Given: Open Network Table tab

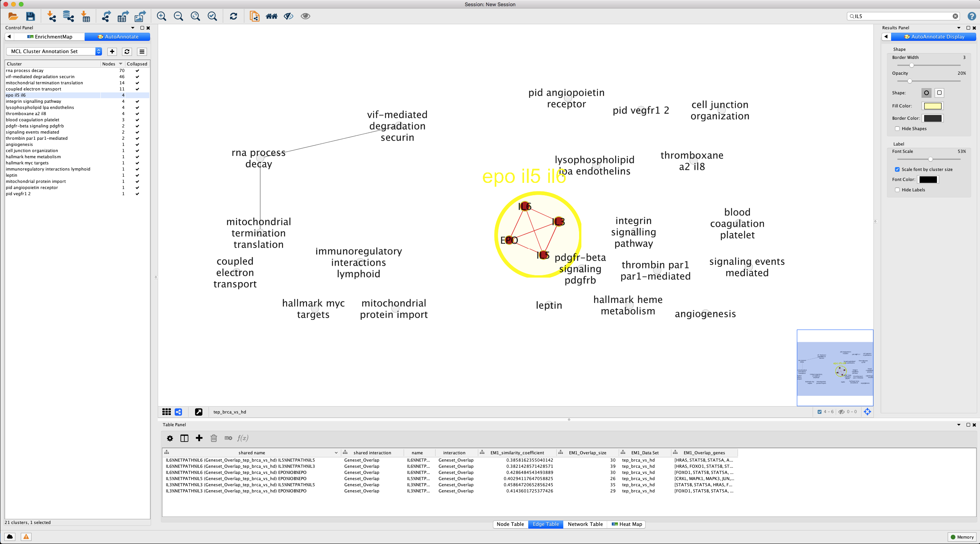Looking at the screenshot, I should pyautogui.click(x=585, y=524).
